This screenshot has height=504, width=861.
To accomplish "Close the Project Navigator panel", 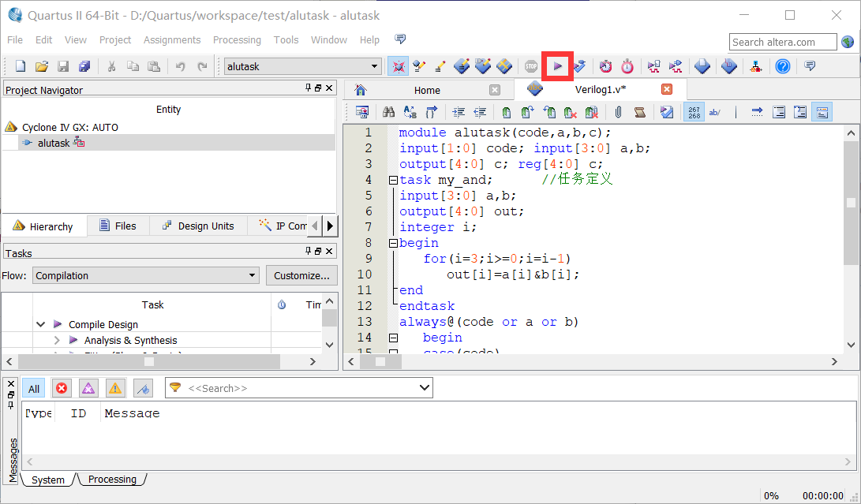I will click(329, 88).
